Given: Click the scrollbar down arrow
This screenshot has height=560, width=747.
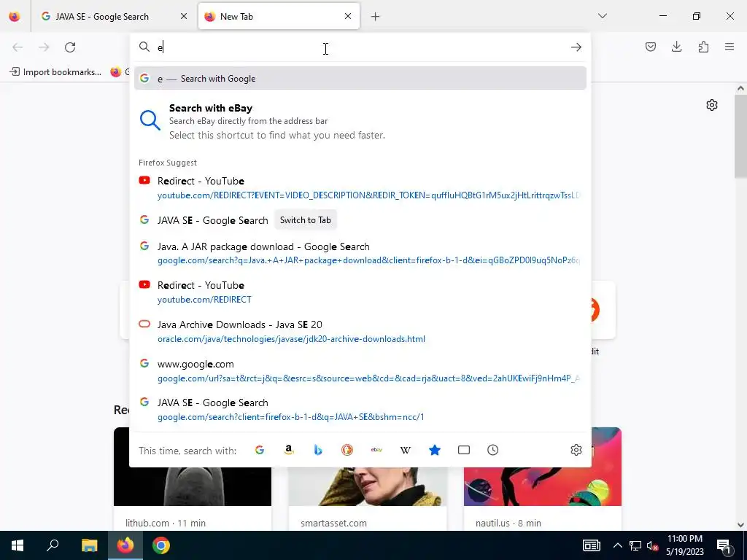Looking at the screenshot, I should [740, 525].
